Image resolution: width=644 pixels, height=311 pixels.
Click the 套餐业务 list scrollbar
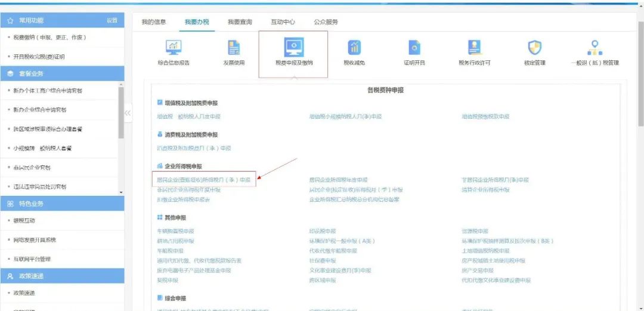120,113
